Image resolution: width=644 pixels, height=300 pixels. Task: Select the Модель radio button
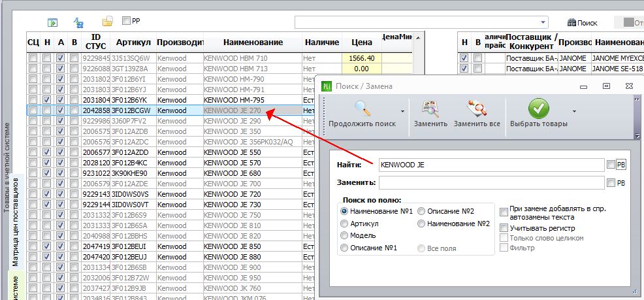click(344, 235)
